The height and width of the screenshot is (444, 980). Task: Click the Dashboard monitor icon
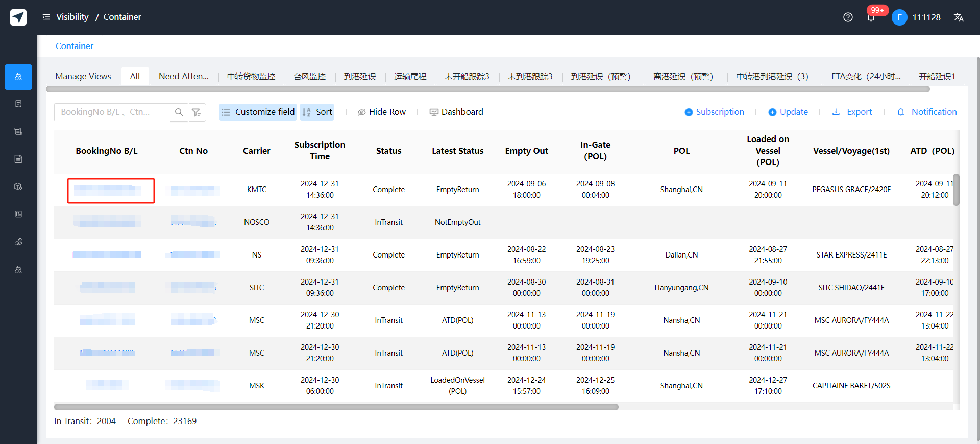click(434, 112)
